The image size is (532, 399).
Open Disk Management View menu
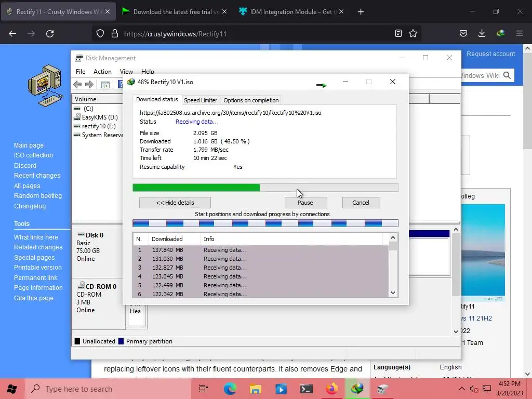pos(126,72)
